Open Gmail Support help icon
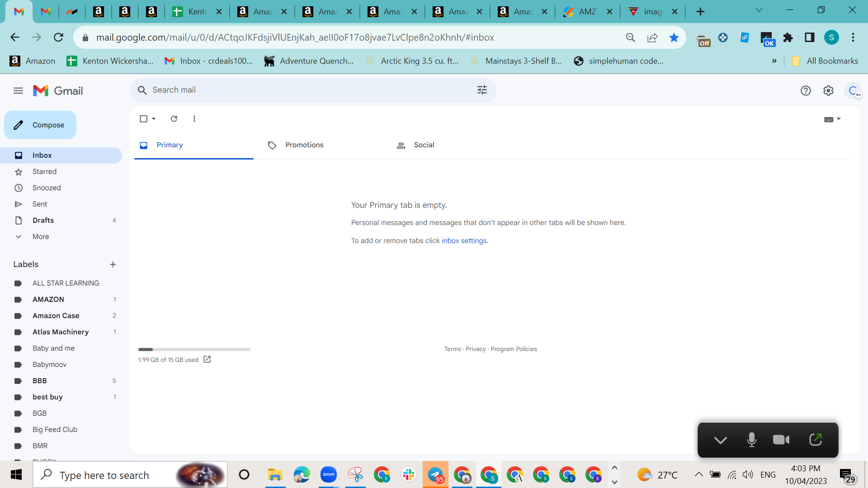Viewport: 868px width, 488px height. [806, 91]
